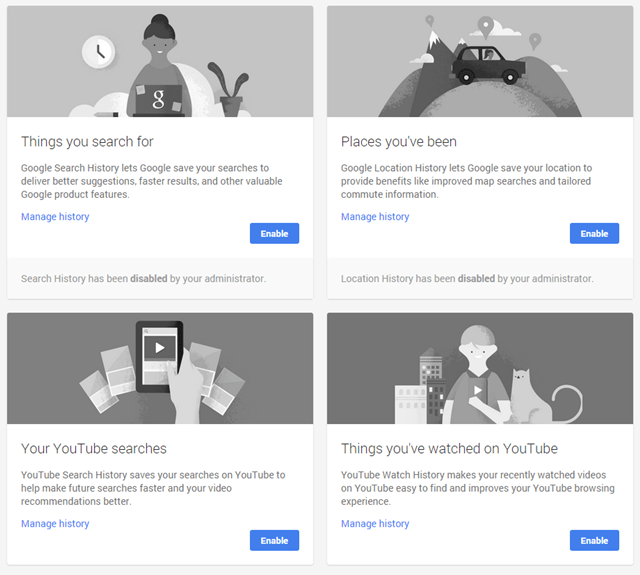
Task: Open Manage history under Things you've watched on YouTube
Action: point(375,524)
